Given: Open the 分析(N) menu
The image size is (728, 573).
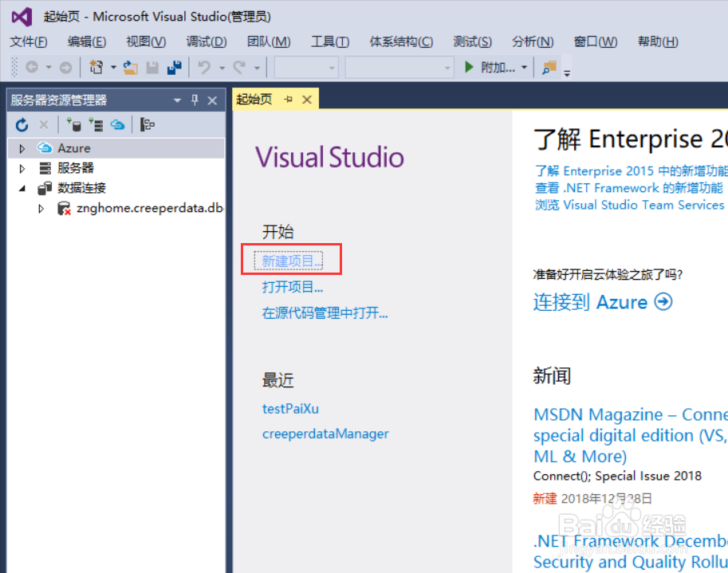Looking at the screenshot, I should tap(533, 41).
